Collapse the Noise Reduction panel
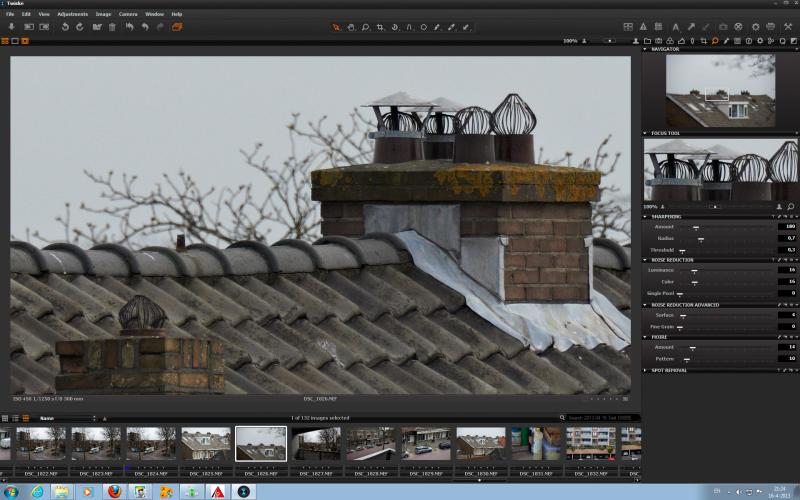 [x=645, y=260]
